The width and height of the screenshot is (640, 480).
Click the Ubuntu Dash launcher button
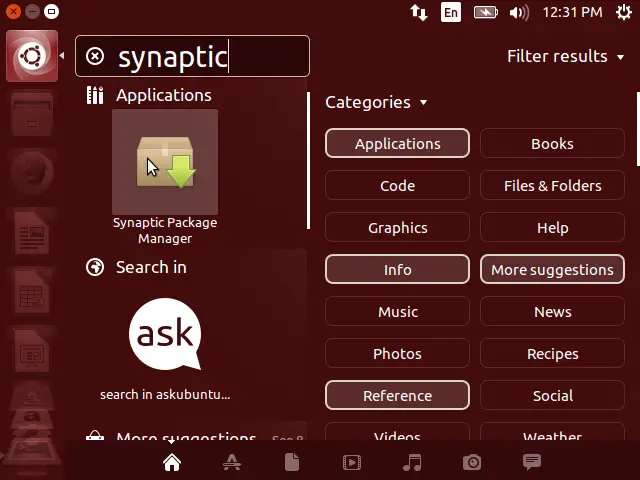tap(32, 56)
